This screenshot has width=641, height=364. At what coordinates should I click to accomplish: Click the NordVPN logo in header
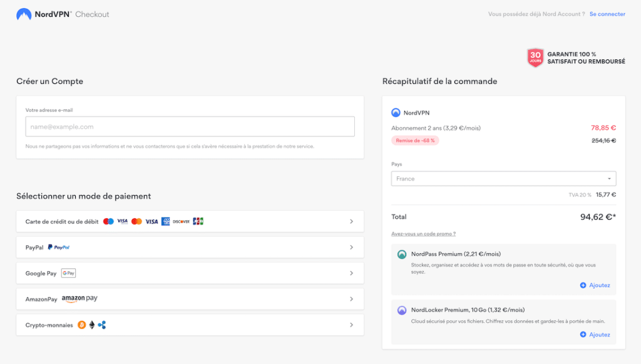pyautogui.click(x=24, y=14)
